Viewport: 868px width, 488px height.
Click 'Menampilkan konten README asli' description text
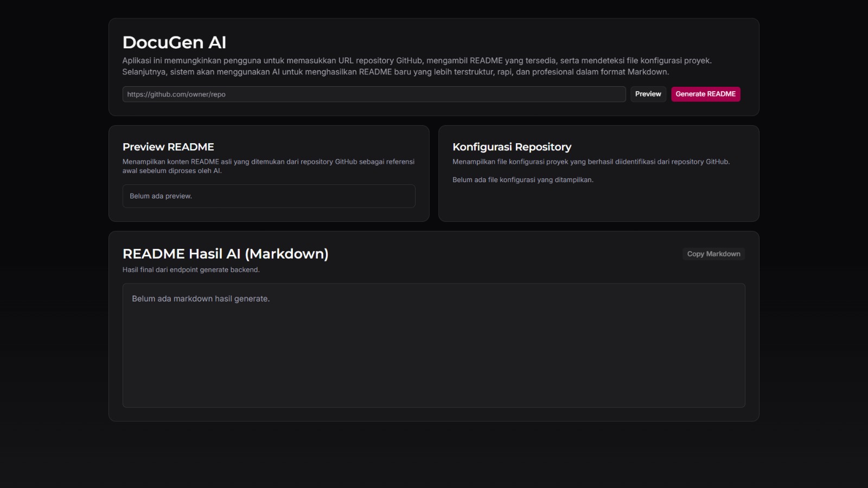click(x=269, y=166)
